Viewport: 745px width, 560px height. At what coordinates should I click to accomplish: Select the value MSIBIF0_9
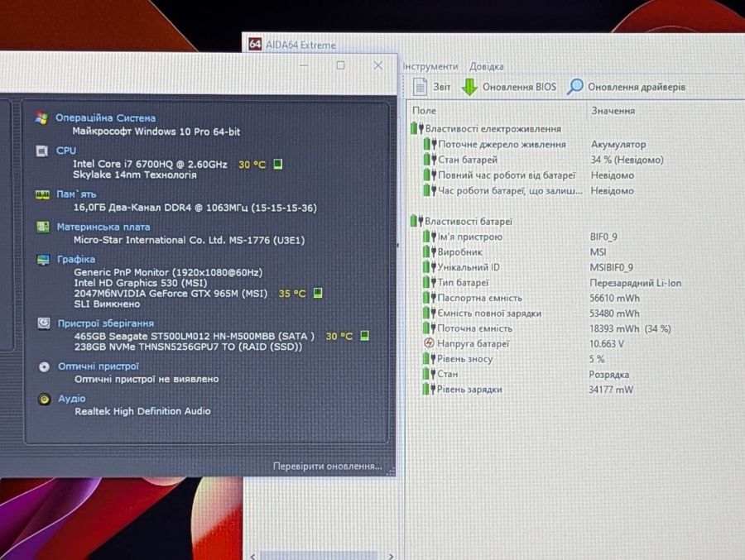click(x=612, y=267)
